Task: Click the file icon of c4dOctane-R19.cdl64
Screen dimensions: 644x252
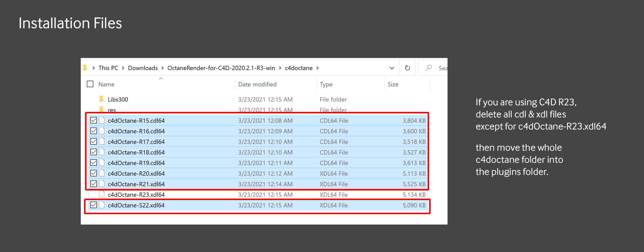Action: coord(102,163)
